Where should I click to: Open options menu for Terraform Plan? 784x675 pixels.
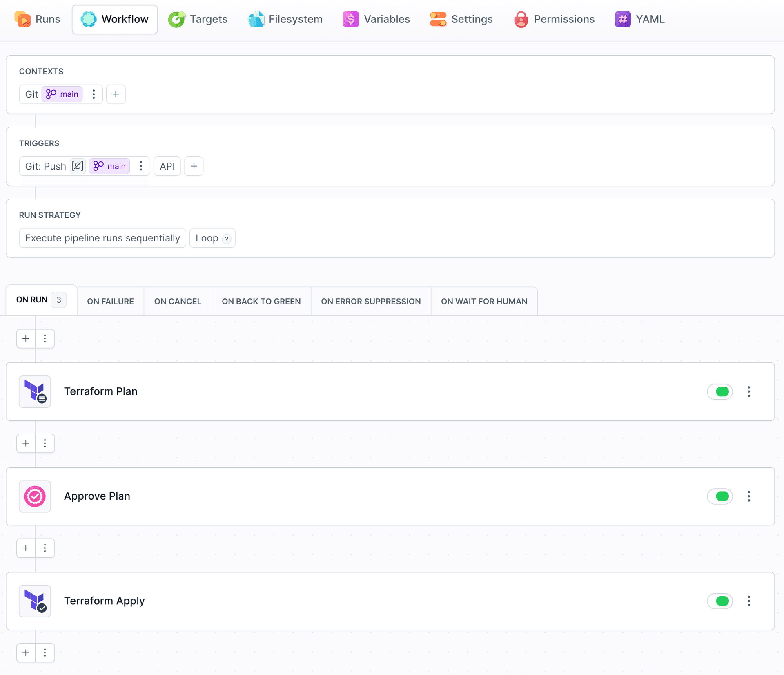pos(749,391)
